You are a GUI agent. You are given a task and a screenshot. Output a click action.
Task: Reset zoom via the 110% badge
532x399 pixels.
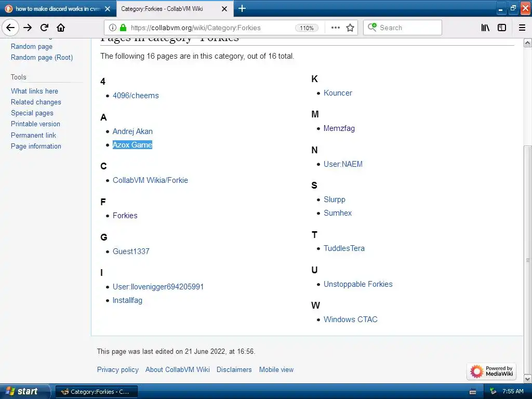point(307,28)
